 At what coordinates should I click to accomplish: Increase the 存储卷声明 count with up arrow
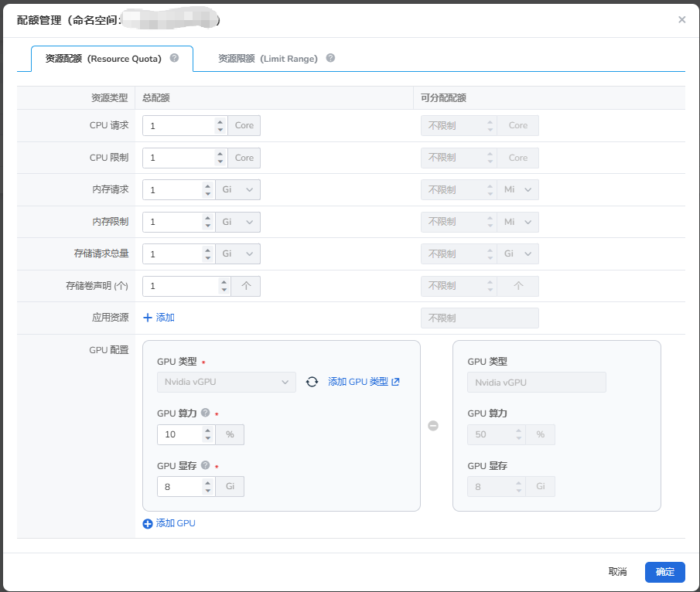pos(224,282)
